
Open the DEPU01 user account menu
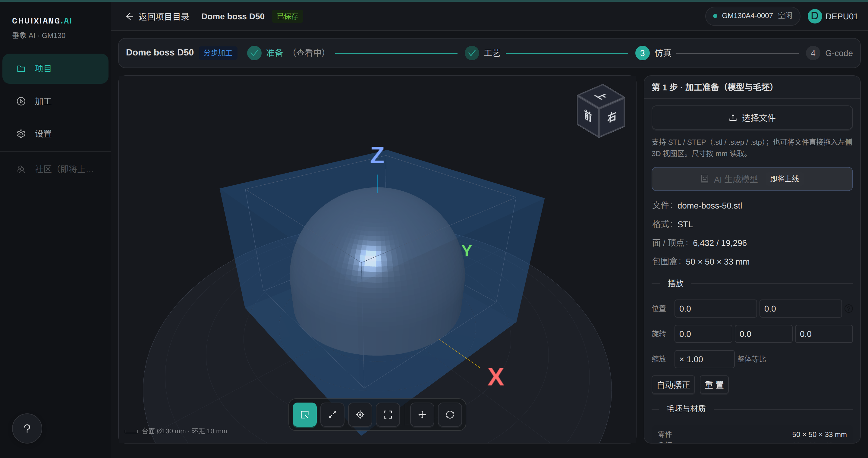click(833, 16)
